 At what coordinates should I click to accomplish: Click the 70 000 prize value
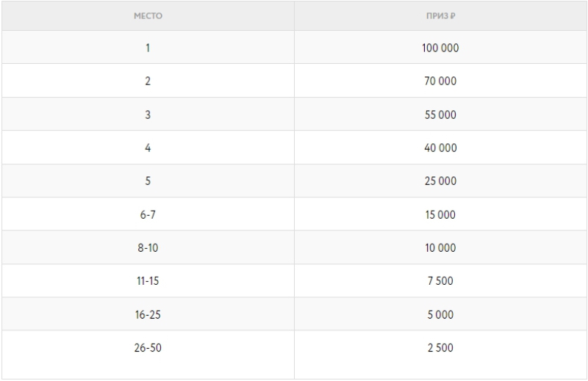440,81
